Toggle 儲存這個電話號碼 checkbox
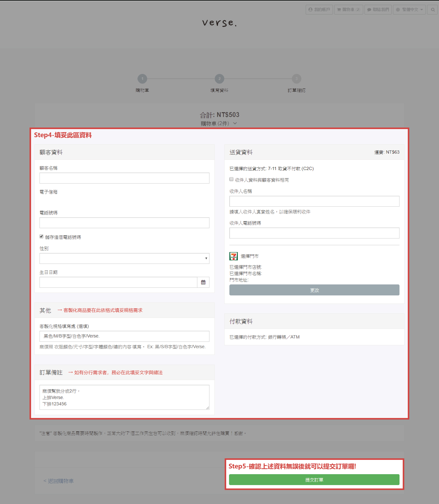Screen dimensions: 439x504 41,236
